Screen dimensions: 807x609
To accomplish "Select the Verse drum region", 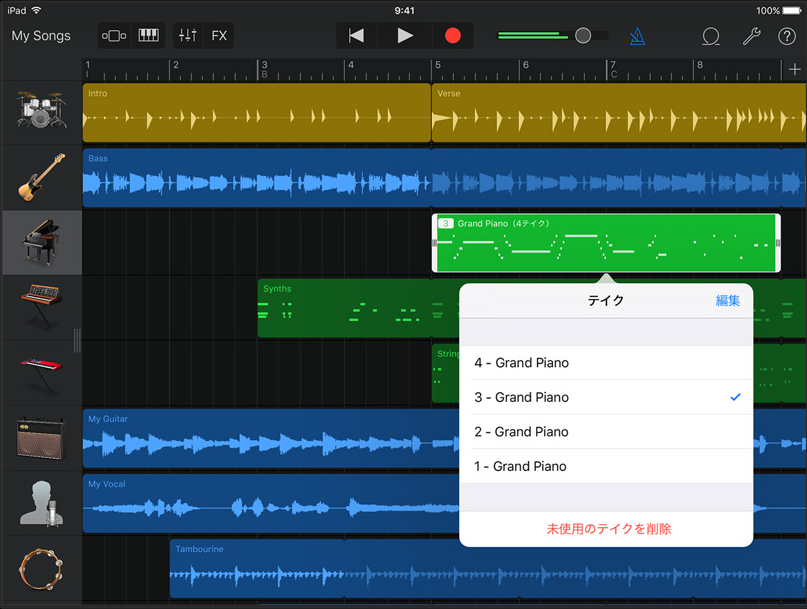I will [x=619, y=112].
